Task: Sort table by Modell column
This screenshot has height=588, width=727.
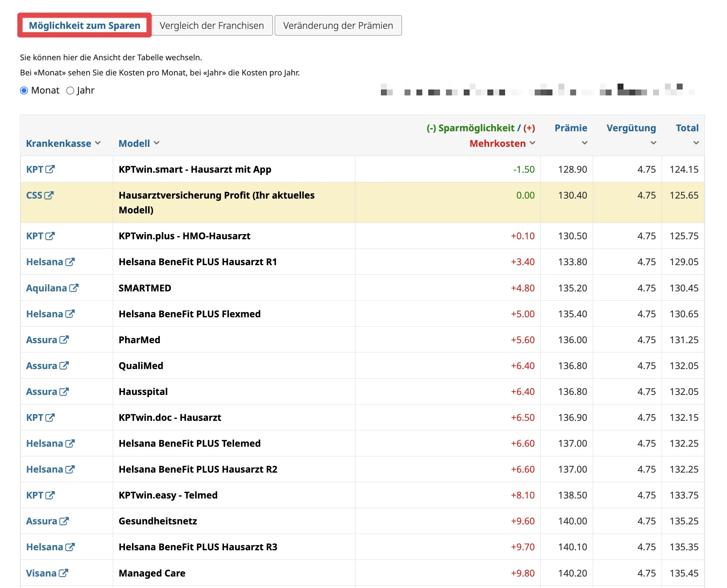Action: tap(139, 143)
